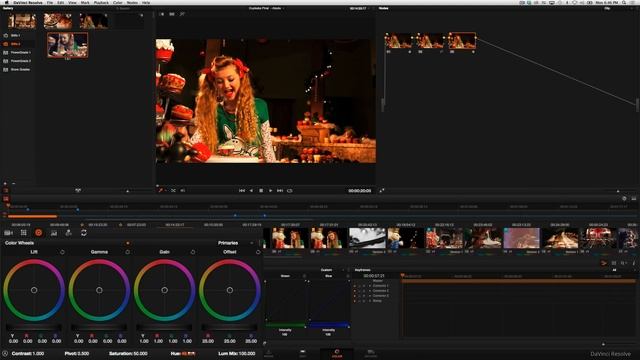The image size is (640, 360).
Task: Click the loop playback icon
Action: tap(290, 191)
